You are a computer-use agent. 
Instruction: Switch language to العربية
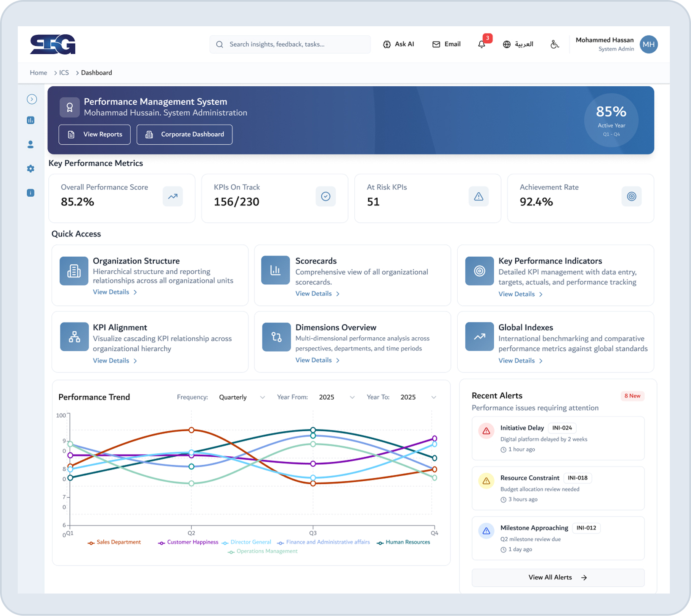(518, 44)
